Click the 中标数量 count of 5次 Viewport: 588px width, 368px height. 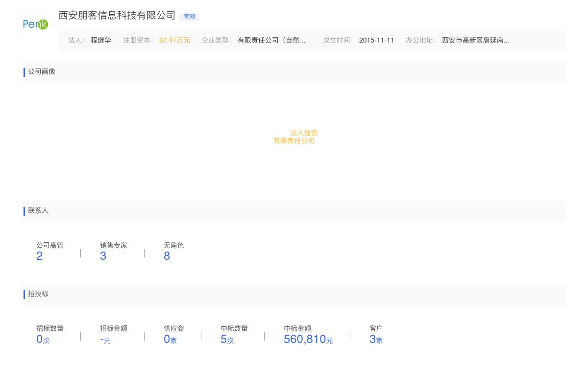coord(227,339)
